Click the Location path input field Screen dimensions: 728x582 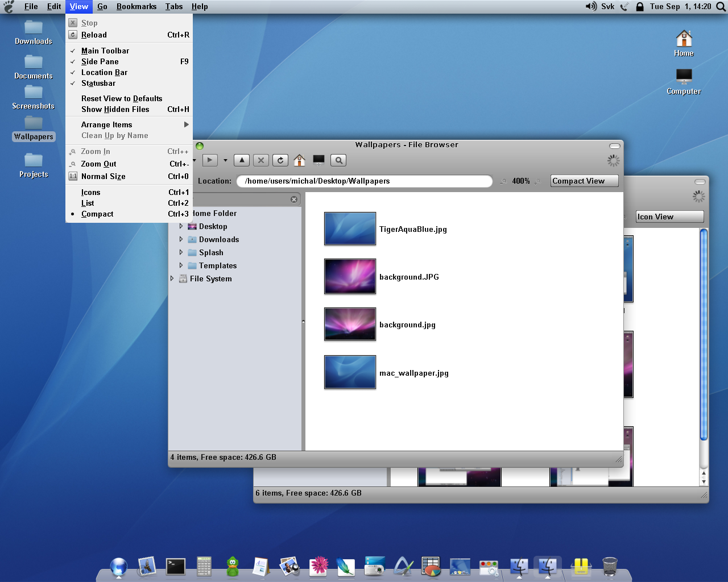pyautogui.click(x=364, y=181)
